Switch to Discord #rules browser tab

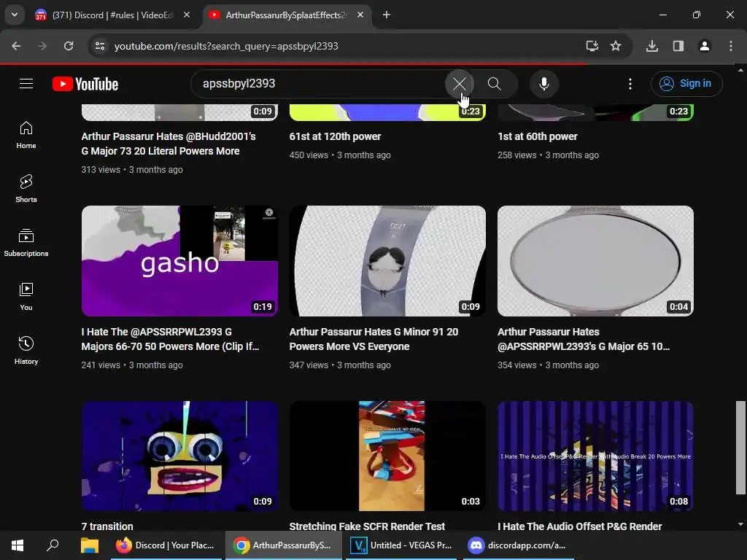(x=112, y=15)
